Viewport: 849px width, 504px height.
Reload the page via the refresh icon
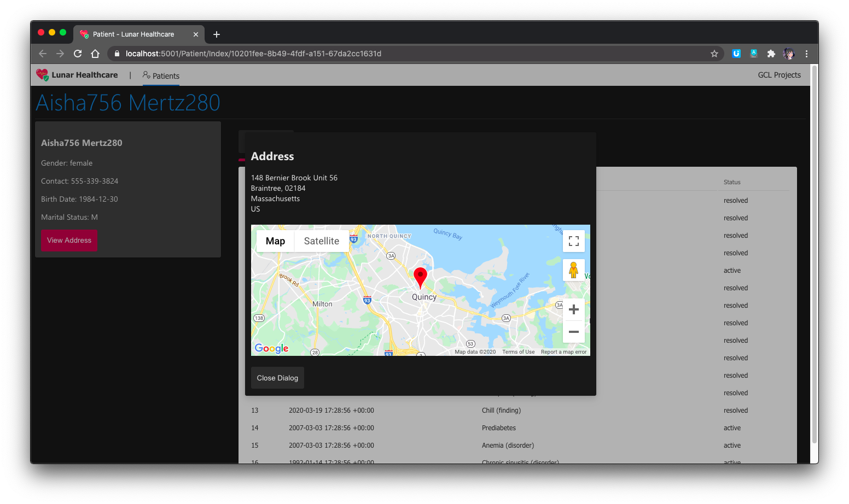(x=78, y=54)
